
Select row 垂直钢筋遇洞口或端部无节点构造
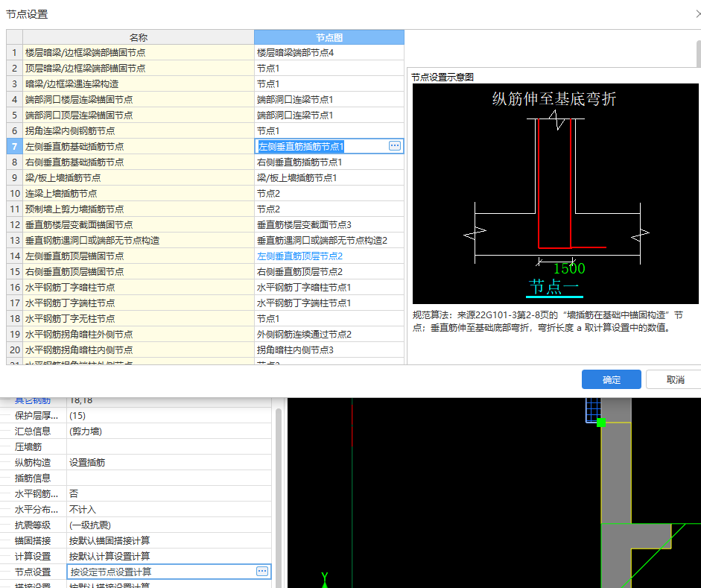(138, 241)
